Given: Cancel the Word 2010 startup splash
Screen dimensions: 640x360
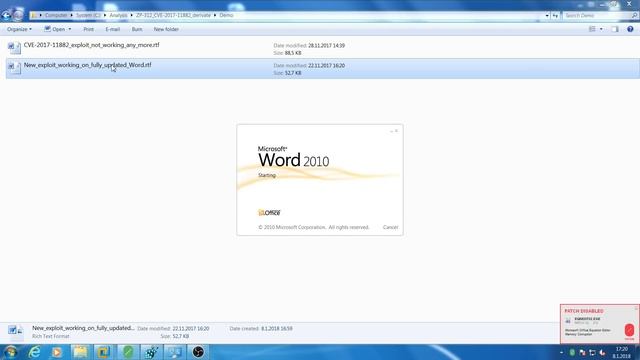Looking at the screenshot, I should [x=390, y=227].
